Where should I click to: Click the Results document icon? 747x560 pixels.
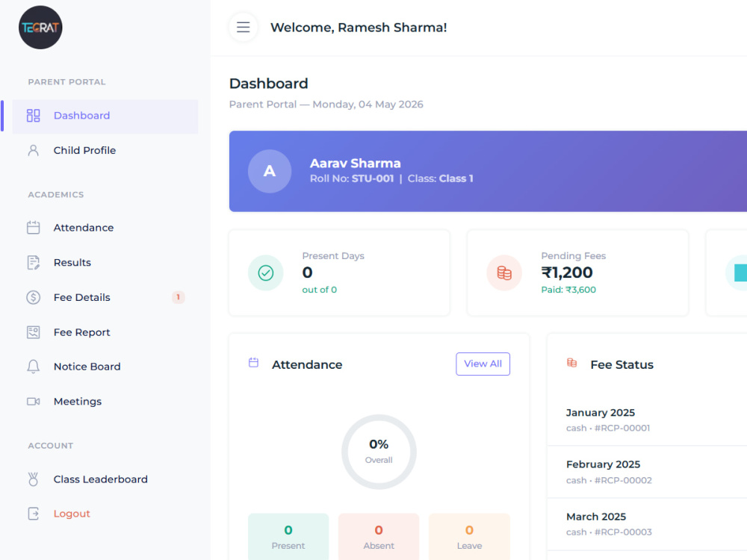point(34,262)
